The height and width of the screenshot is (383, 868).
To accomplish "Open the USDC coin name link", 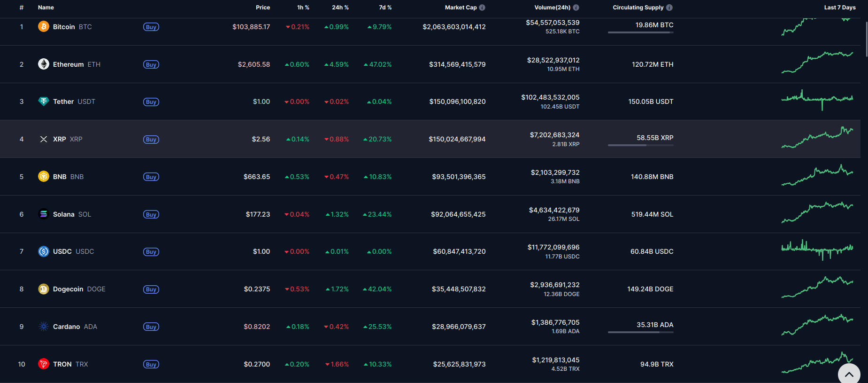I will pos(62,251).
